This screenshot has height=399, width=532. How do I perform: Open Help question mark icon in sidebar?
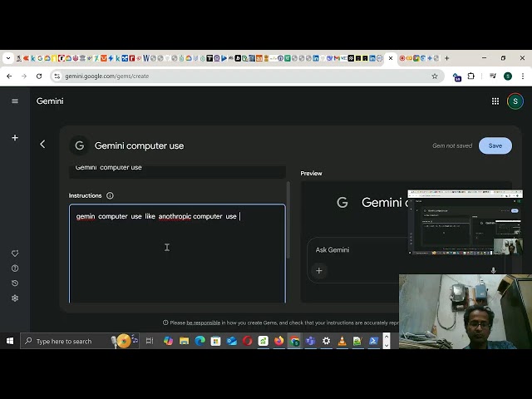15,268
